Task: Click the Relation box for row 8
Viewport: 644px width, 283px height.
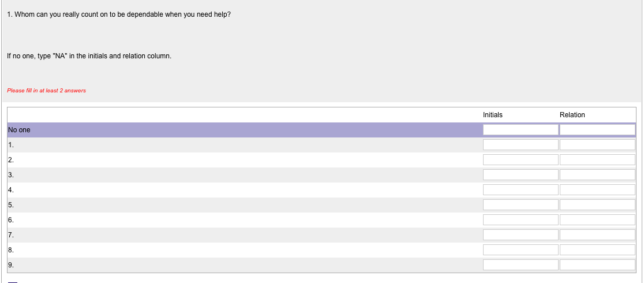Action: coord(597,250)
